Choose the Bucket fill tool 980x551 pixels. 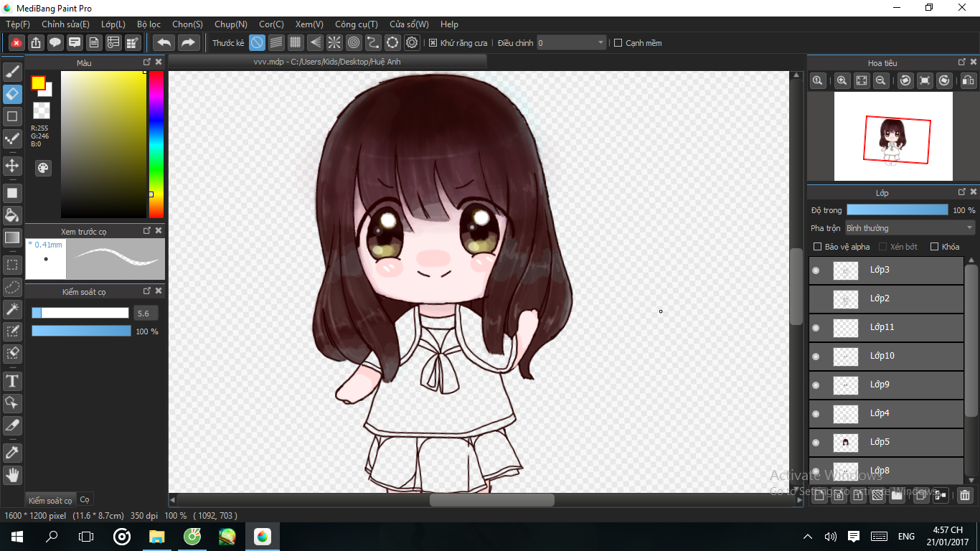[x=12, y=215]
